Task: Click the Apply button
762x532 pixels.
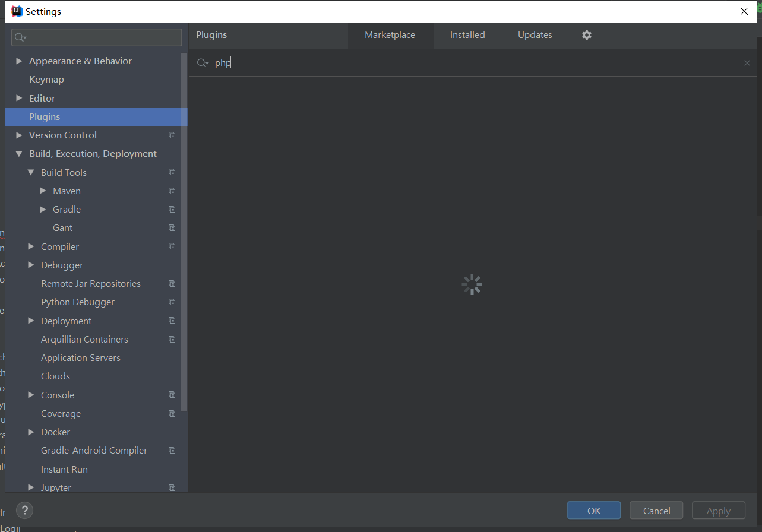Action: point(718,511)
